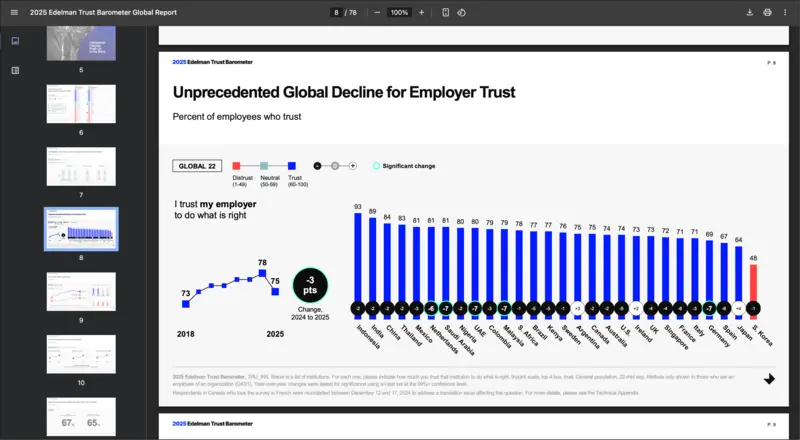This screenshot has height=440, width=800.
Task: Click the Significant change legend circle
Action: [x=376, y=166]
